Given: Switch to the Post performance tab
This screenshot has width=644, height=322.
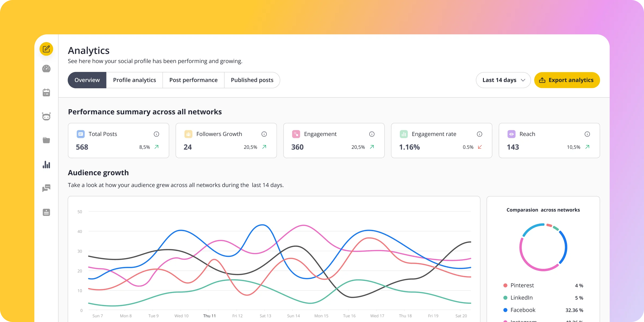Looking at the screenshot, I should (x=193, y=80).
